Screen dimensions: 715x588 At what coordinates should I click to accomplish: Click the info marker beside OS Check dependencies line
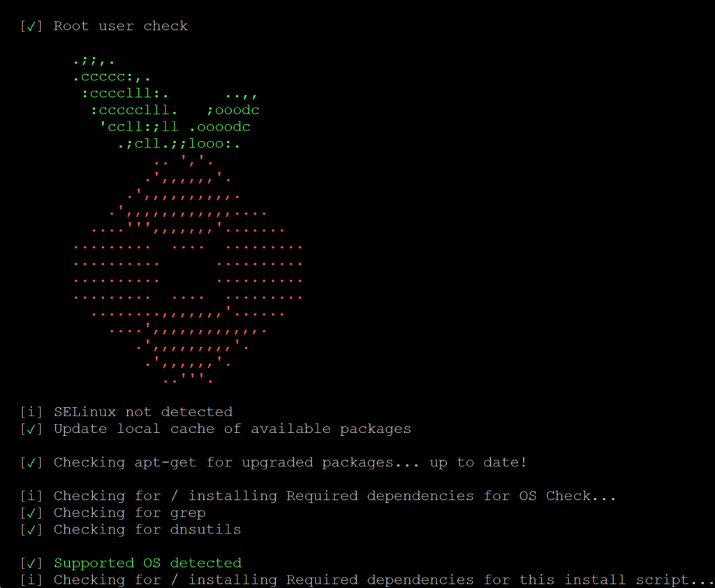point(31,497)
